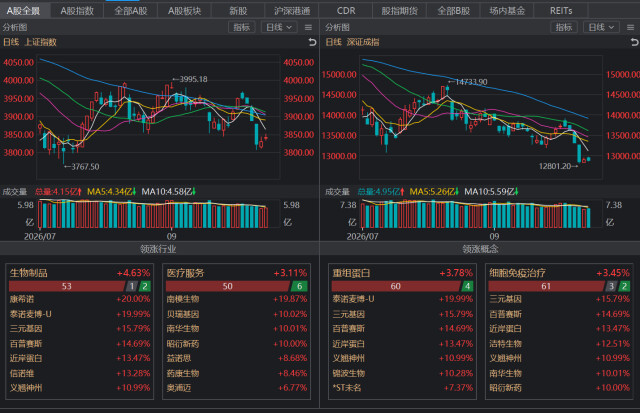Open the A股指数 tab
The image size is (640, 413).
77,11
